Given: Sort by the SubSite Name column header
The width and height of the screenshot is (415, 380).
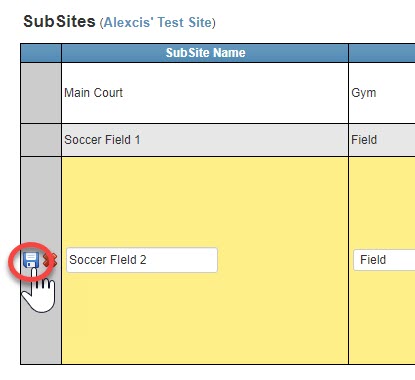Looking at the screenshot, I should point(205,53).
